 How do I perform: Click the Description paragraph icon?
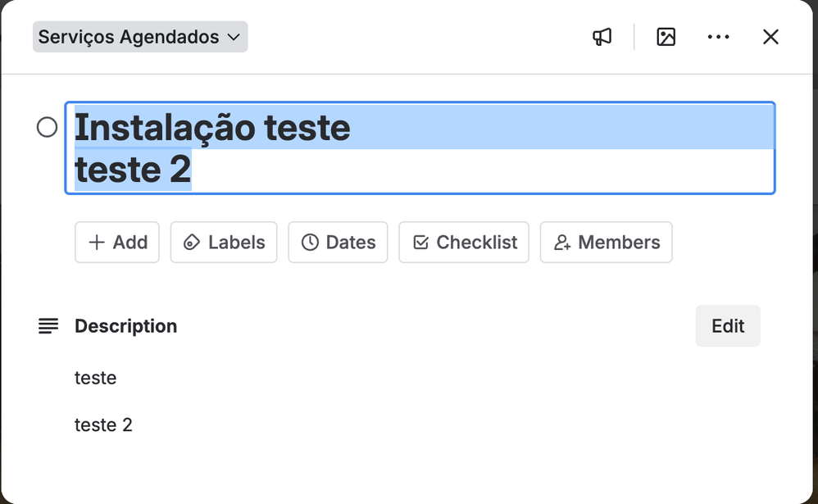[48, 325]
